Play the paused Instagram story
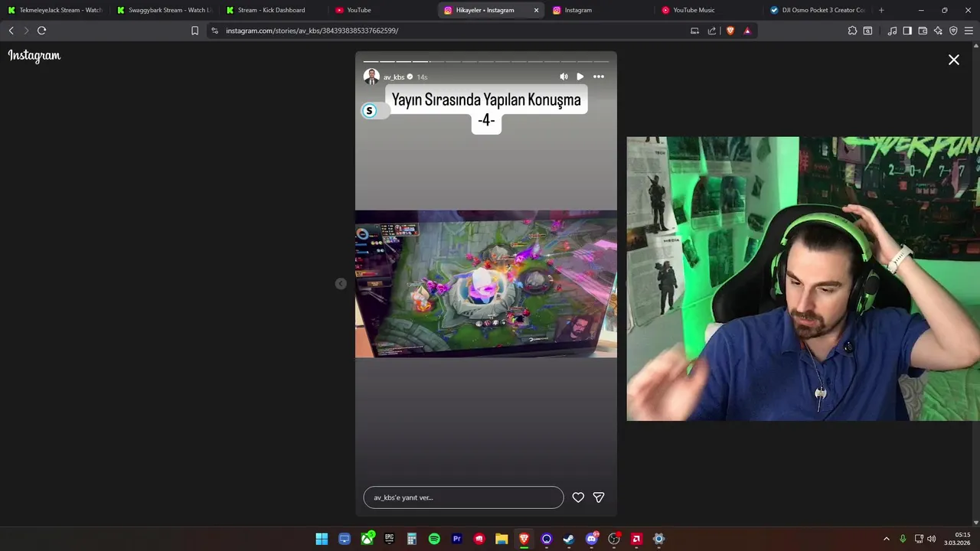The height and width of the screenshot is (551, 980). (580, 77)
